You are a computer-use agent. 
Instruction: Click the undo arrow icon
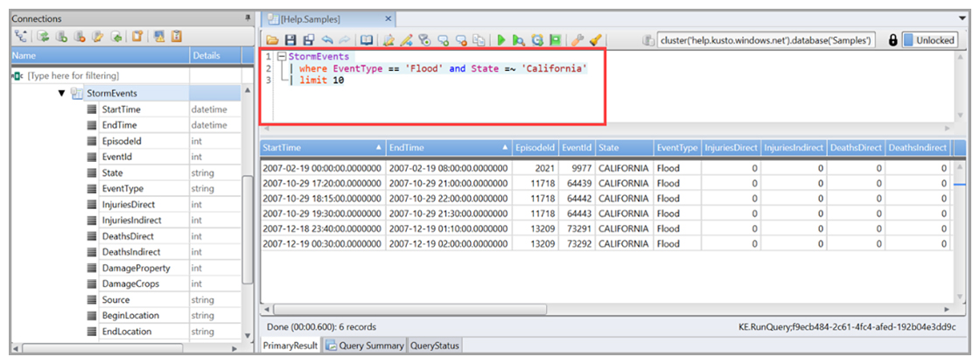(x=327, y=40)
